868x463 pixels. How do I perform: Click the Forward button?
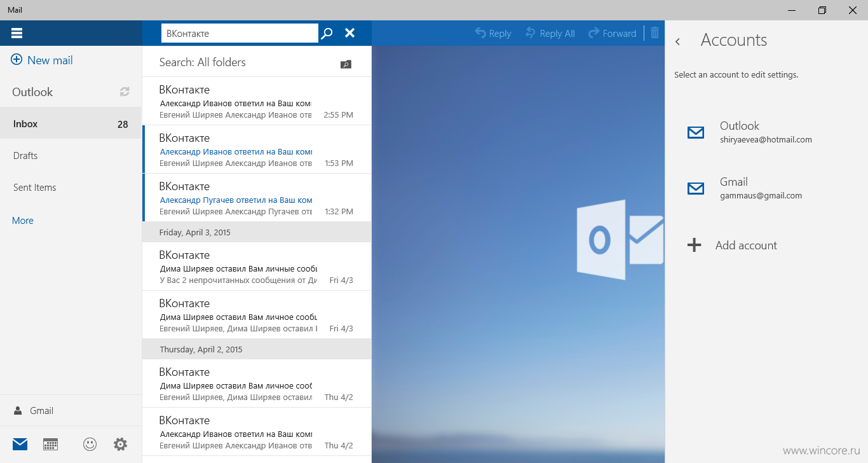click(612, 33)
